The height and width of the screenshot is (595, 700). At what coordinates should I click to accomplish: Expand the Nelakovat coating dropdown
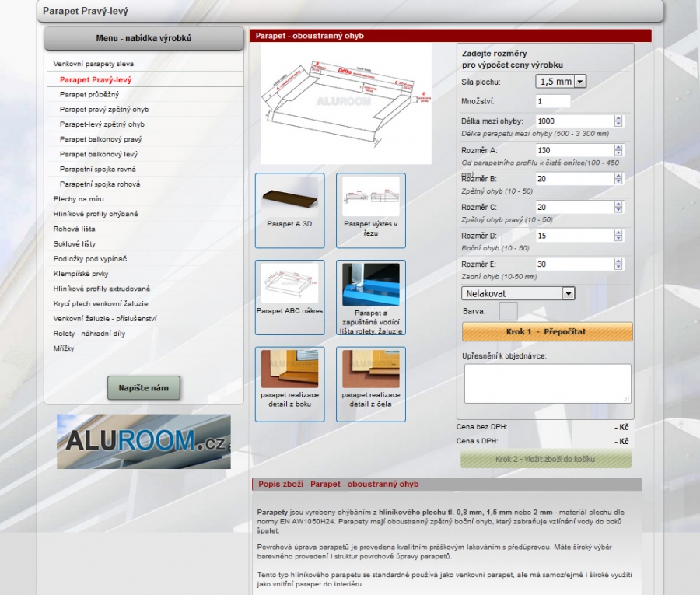click(518, 293)
